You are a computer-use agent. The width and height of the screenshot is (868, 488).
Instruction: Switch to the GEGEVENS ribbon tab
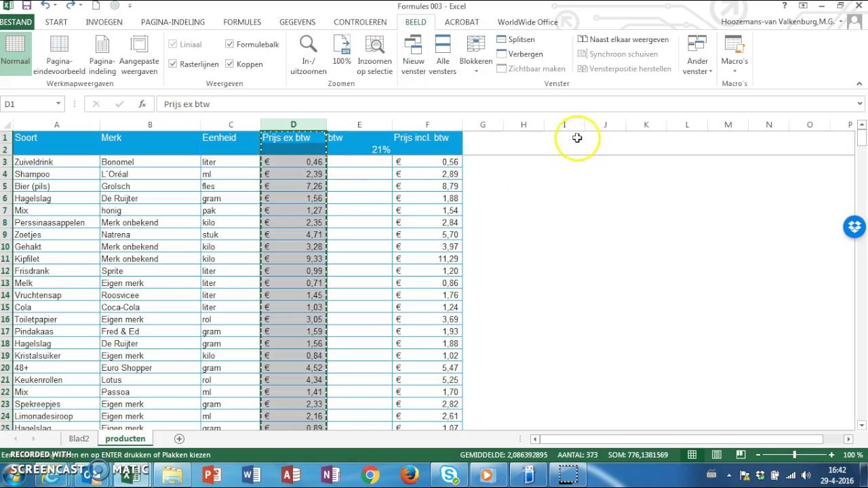[x=297, y=22]
